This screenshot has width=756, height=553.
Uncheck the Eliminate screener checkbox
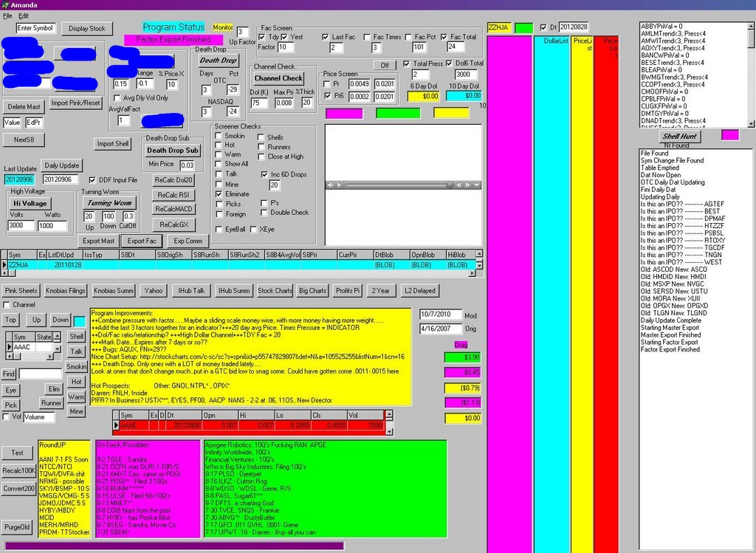(219, 194)
